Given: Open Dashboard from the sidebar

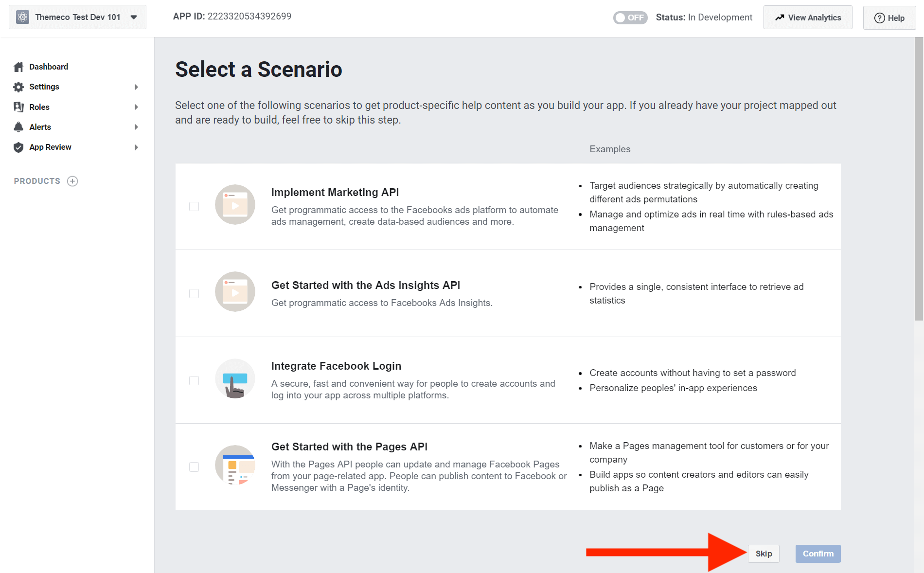Looking at the screenshot, I should click(49, 67).
